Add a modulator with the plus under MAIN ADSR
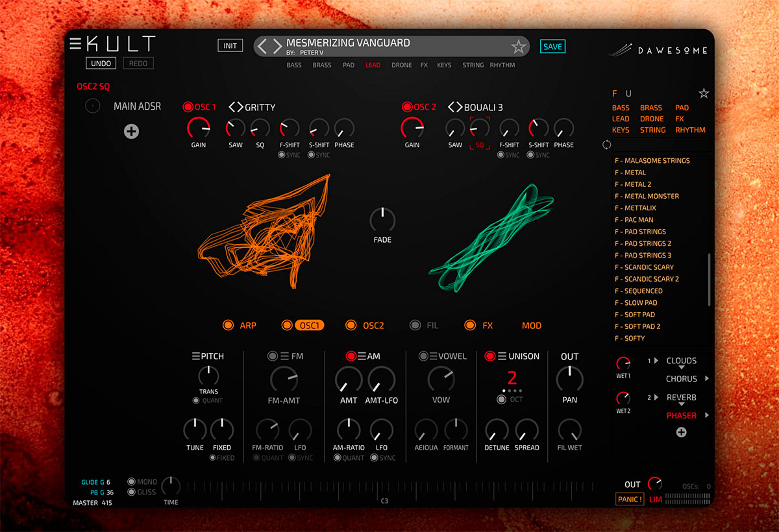The width and height of the screenshot is (779, 532). pyautogui.click(x=131, y=132)
